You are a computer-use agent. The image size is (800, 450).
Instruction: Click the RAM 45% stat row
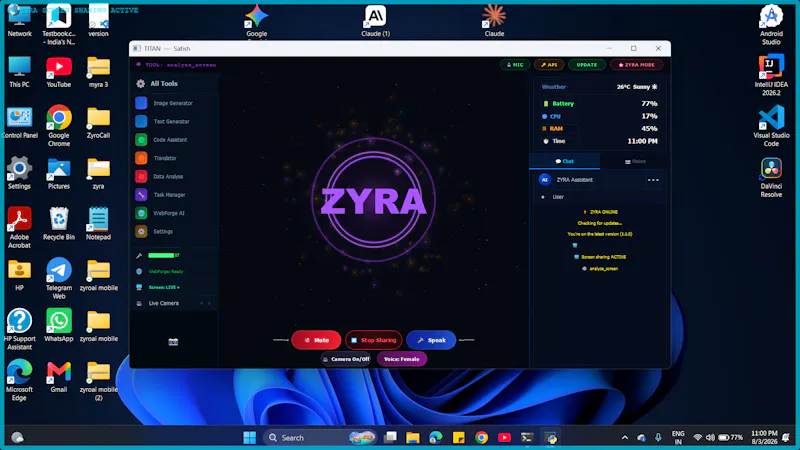click(x=599, y=129)
